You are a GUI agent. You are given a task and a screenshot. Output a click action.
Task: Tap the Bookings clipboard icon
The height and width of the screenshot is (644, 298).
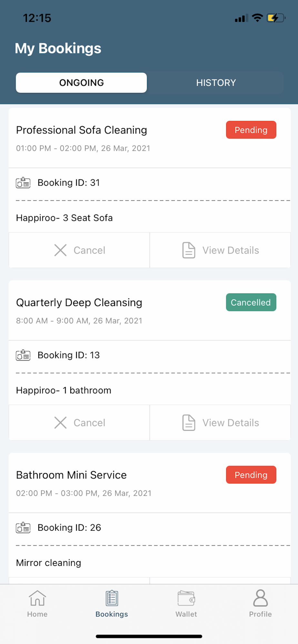[x=112, y=598]
